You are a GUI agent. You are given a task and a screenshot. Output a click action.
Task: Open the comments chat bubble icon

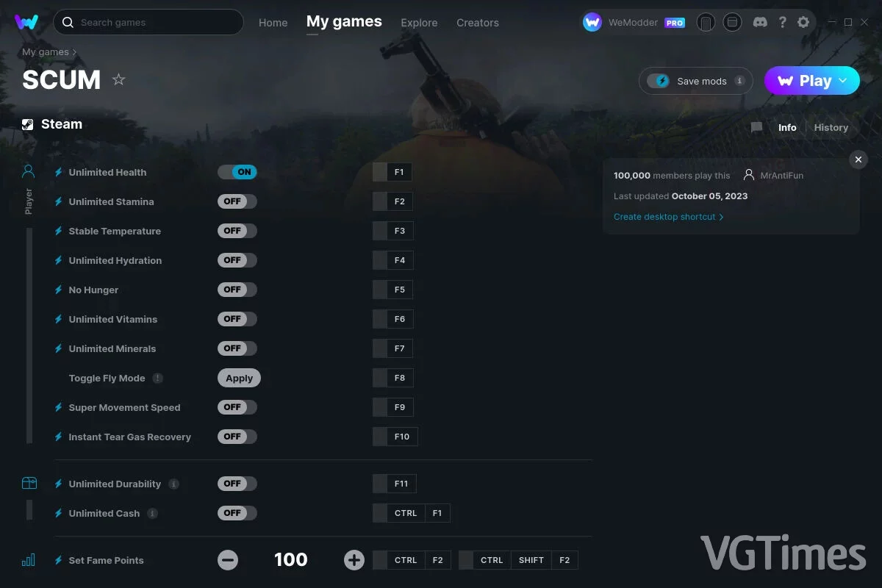pyautogui.click(x=756, y=127)
